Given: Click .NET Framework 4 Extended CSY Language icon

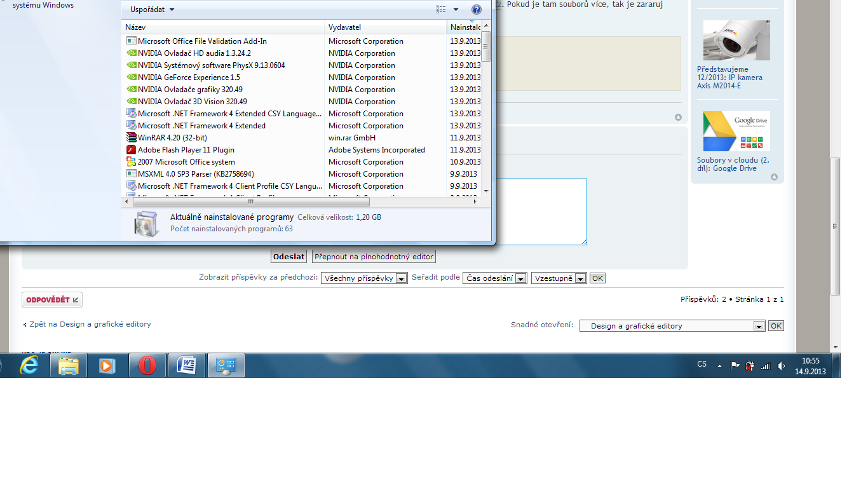Looking at the screenshot, I should [132, 114].
